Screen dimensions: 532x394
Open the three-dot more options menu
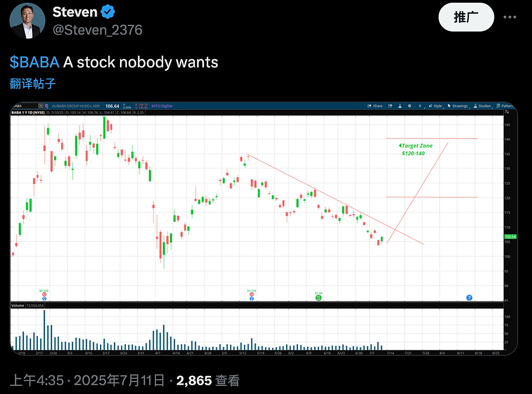point(510,17)
